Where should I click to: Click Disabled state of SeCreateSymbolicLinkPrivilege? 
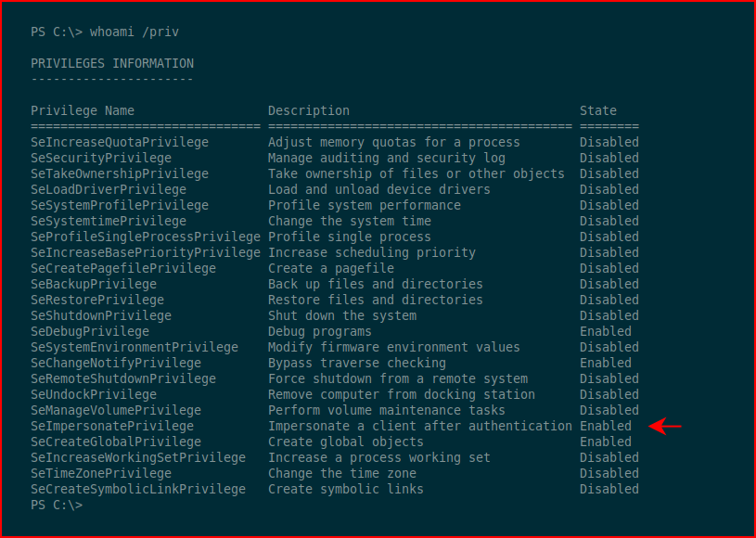(x=609, y=490)
